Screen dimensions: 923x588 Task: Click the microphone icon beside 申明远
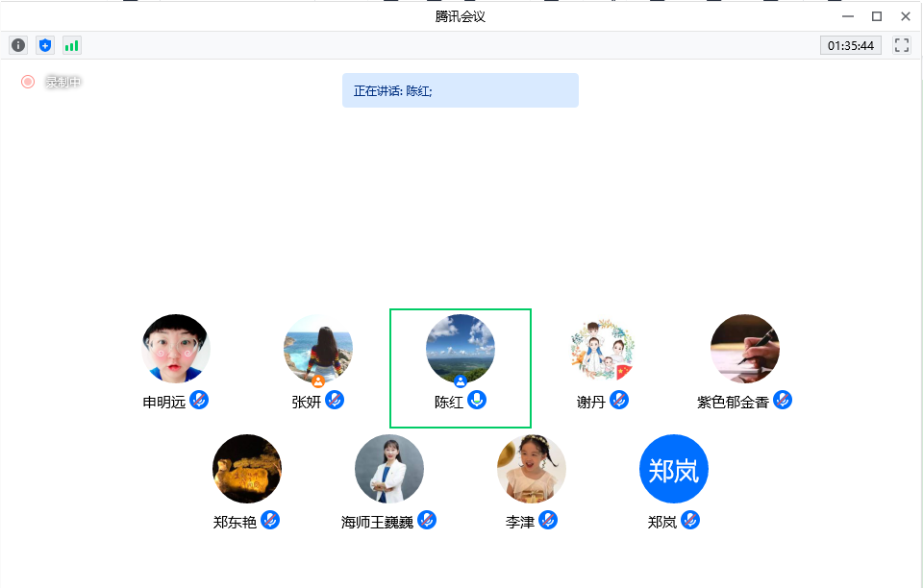(x=199, y=400)
